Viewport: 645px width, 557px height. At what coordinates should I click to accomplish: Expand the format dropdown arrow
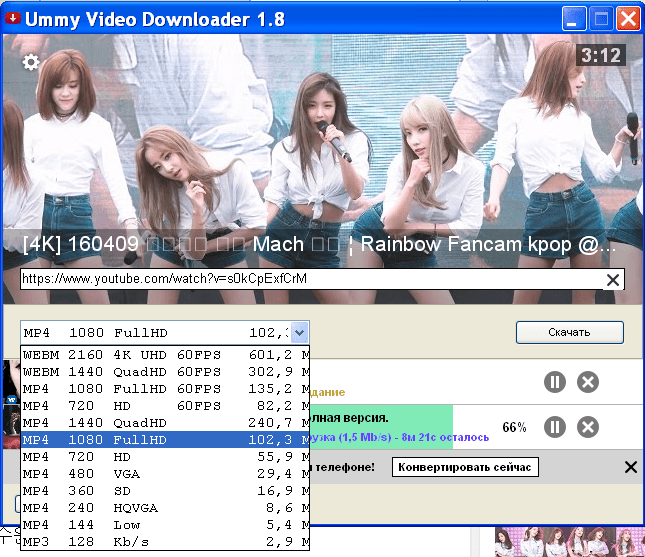point(299,332)
